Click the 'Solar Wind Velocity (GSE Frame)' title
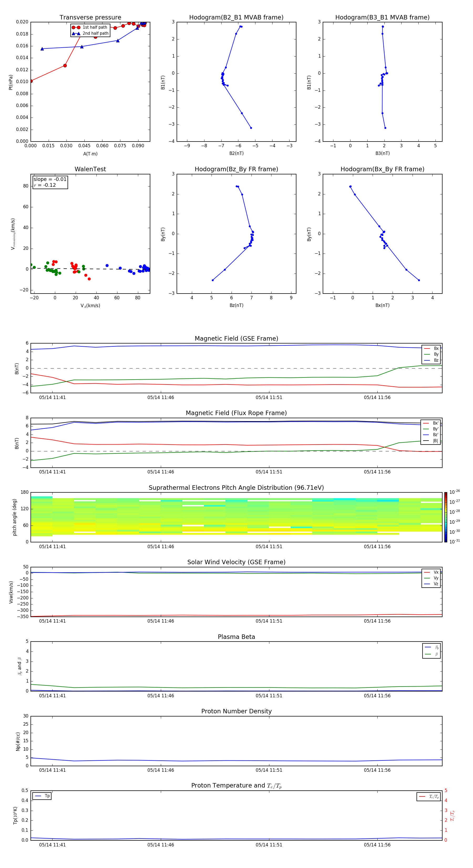Viewport: 473px width, 868px height. pos(236,562)
